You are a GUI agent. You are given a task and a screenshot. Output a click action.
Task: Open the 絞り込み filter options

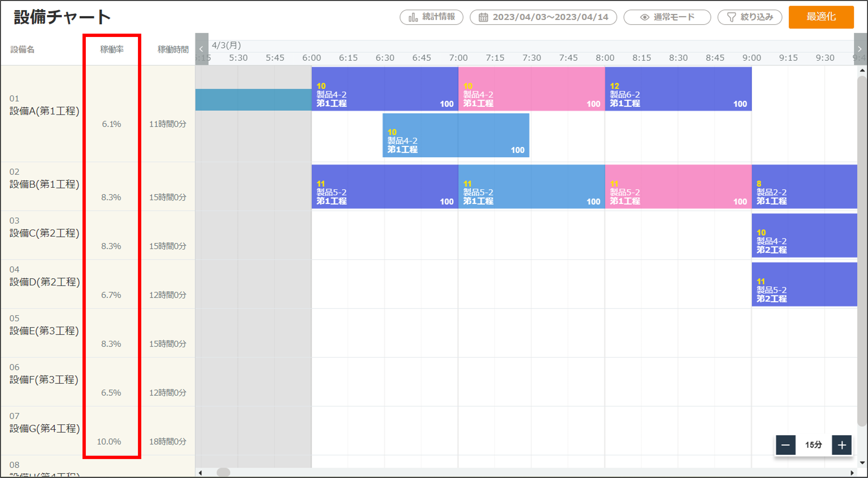[749, 17]
